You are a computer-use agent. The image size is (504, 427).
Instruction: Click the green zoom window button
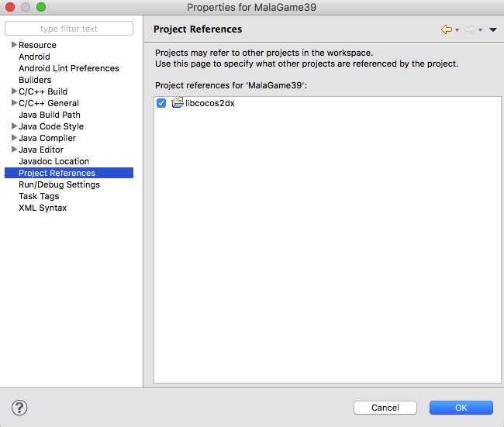coord(41,7)
